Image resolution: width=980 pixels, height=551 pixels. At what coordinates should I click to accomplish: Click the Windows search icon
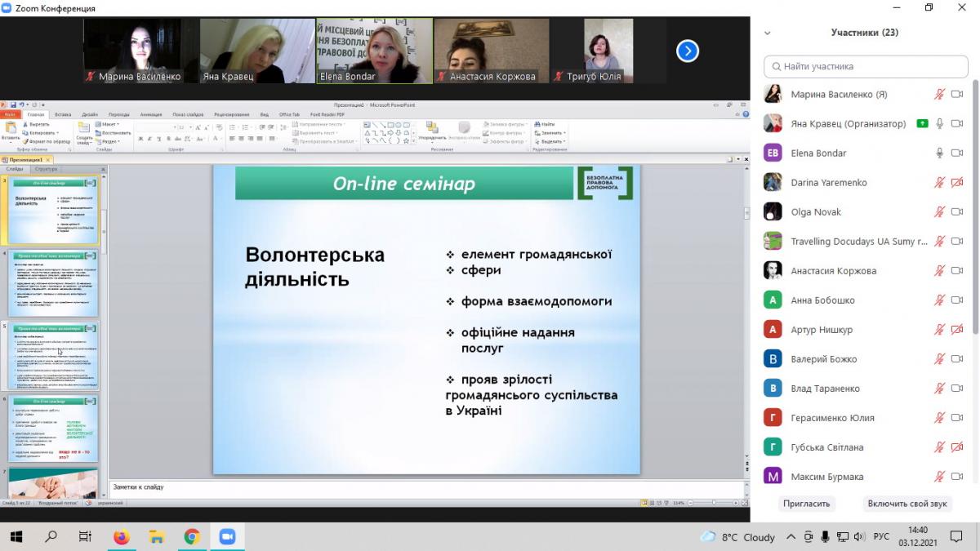(51, 536)
